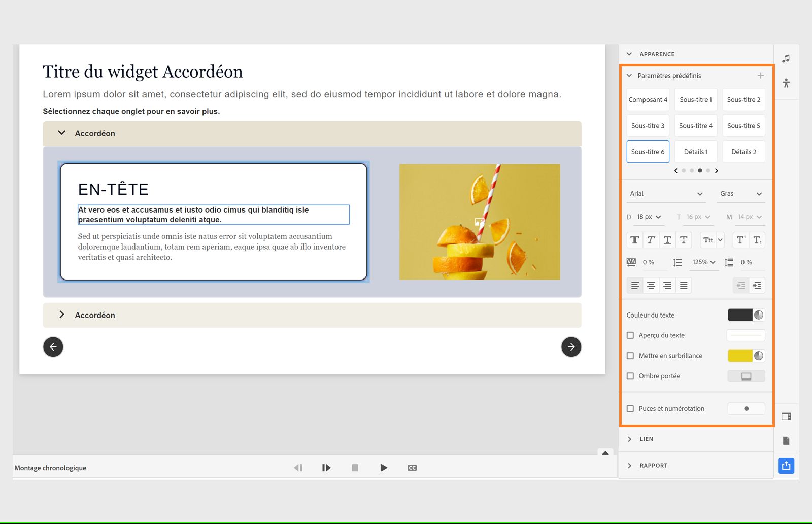Open the dark text color swatch
812x524 pixels.
(740, 315)
